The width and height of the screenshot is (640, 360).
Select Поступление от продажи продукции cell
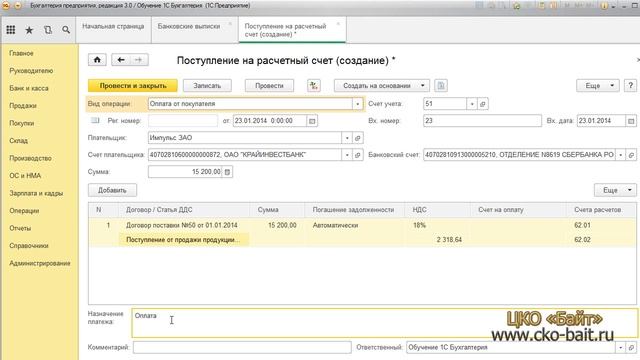(184, 240)
